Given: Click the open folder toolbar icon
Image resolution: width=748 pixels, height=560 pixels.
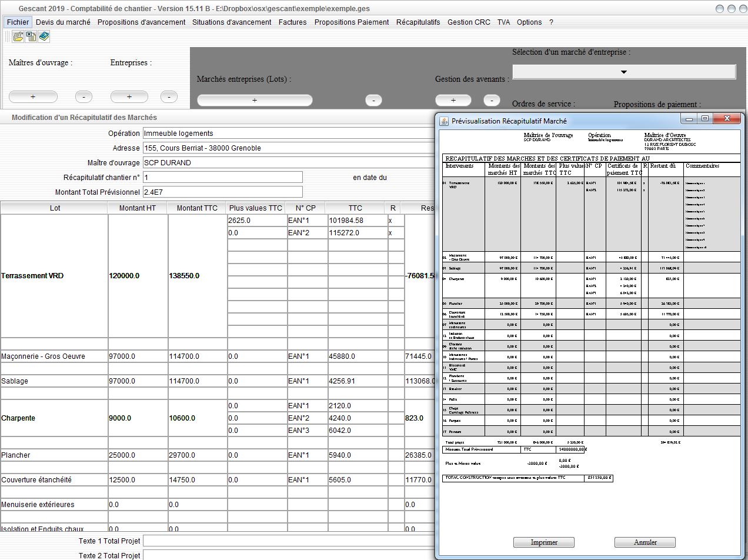Looking at the screenshot, I should point(18,36).
